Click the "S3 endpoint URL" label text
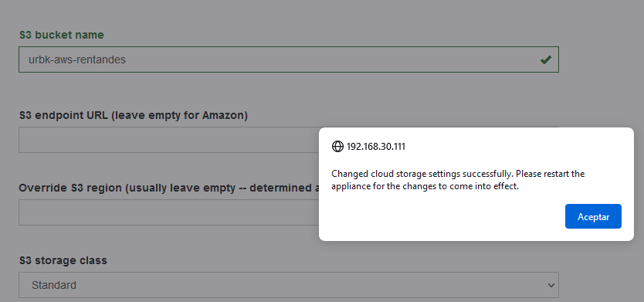 click(63, 116)
